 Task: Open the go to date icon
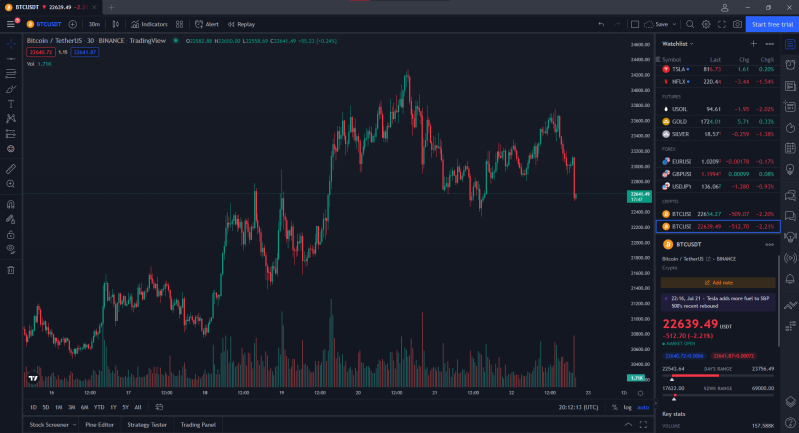click(x=159, y=407)
